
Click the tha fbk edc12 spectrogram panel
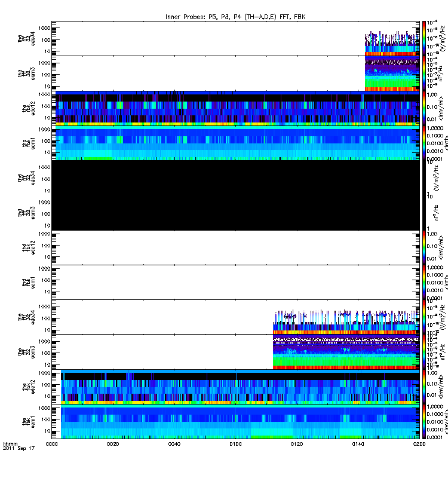(x=235, y=108)
